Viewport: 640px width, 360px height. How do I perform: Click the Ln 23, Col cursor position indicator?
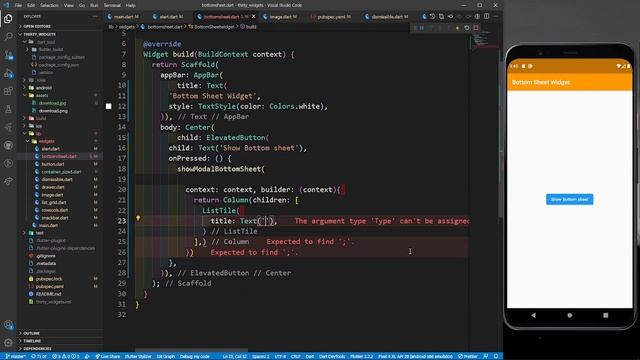(x=234, y=356)
